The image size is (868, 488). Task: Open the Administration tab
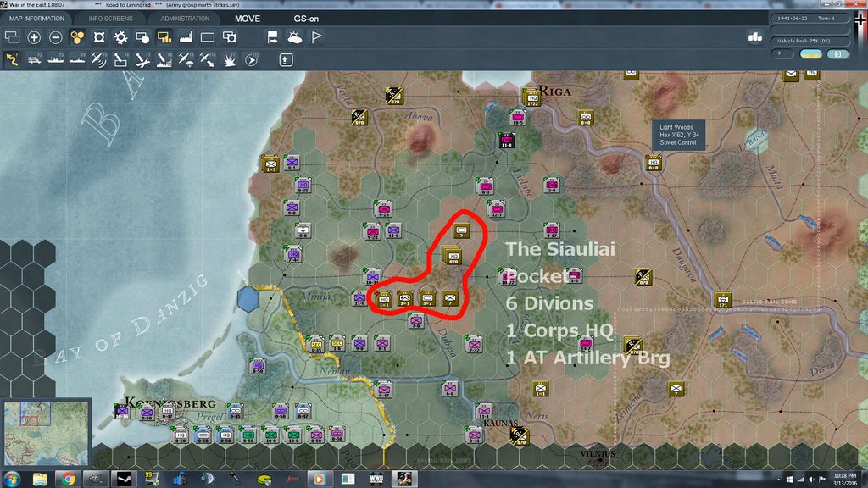click(x=185, y=19)
